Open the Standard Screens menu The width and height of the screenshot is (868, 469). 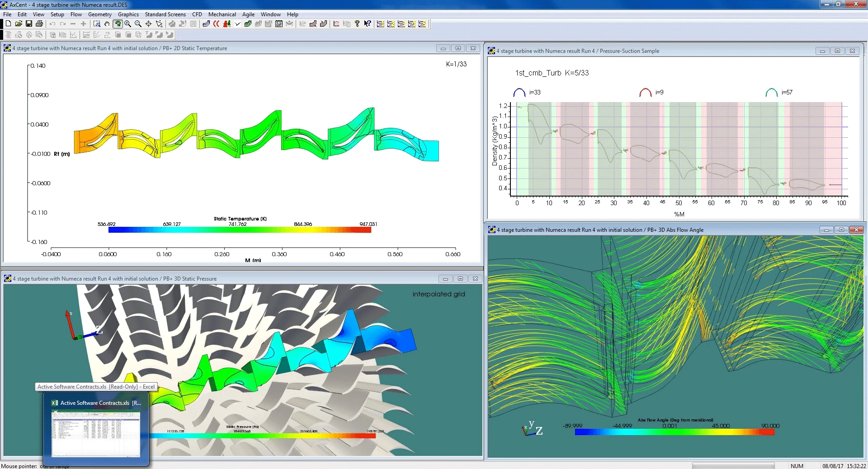pos(165,14)
